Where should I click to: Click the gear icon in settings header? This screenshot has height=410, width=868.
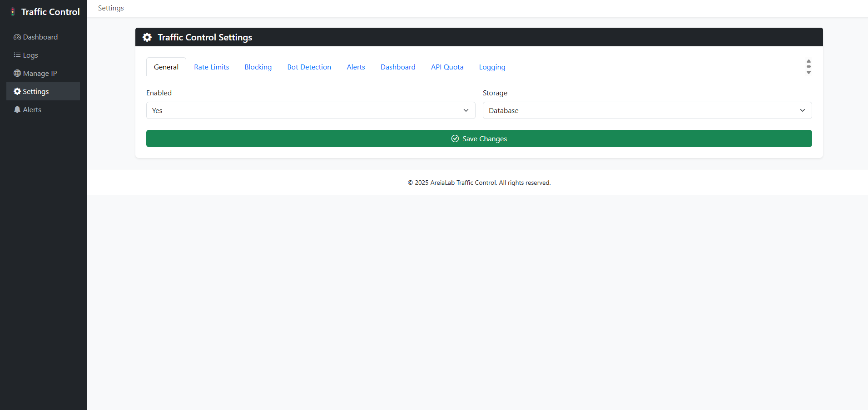click(147, 37)
